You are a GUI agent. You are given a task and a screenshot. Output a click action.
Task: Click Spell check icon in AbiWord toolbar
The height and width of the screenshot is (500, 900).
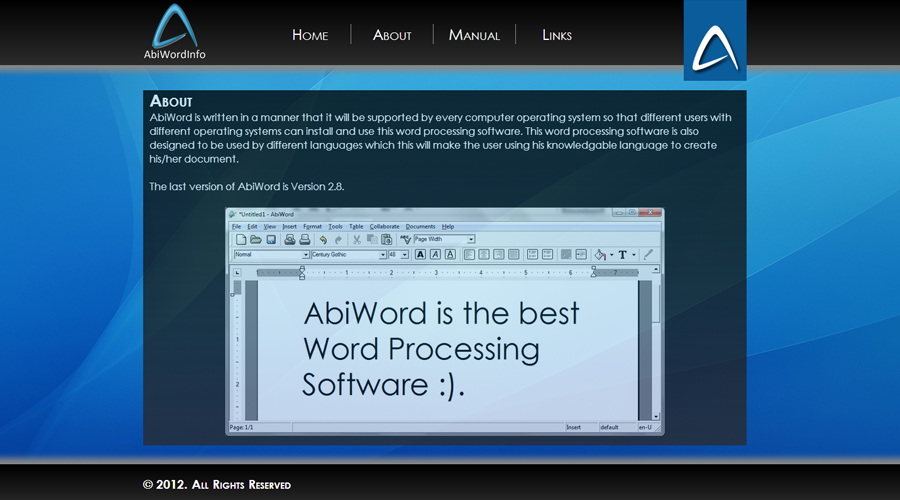tap(406, 239)
